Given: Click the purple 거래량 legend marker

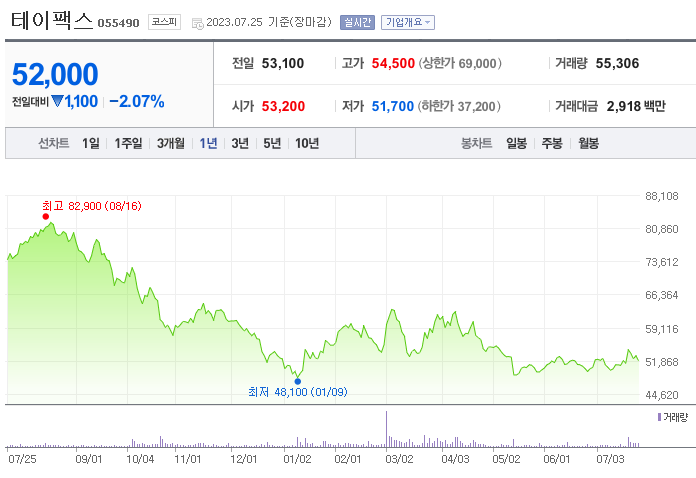Looking at the screenshot, I should (x=659, y=417).
